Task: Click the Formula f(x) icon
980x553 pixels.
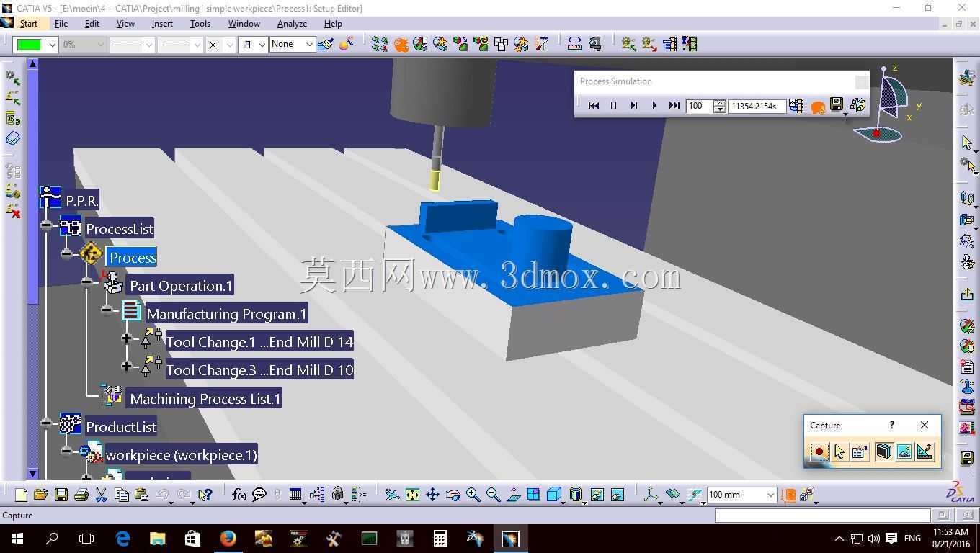Action: coord(239,495)
